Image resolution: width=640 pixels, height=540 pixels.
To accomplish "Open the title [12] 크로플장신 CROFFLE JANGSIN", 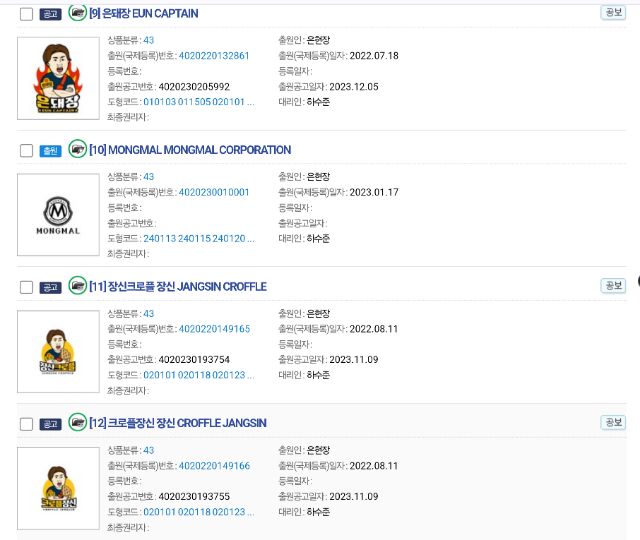I will (178, 423).
